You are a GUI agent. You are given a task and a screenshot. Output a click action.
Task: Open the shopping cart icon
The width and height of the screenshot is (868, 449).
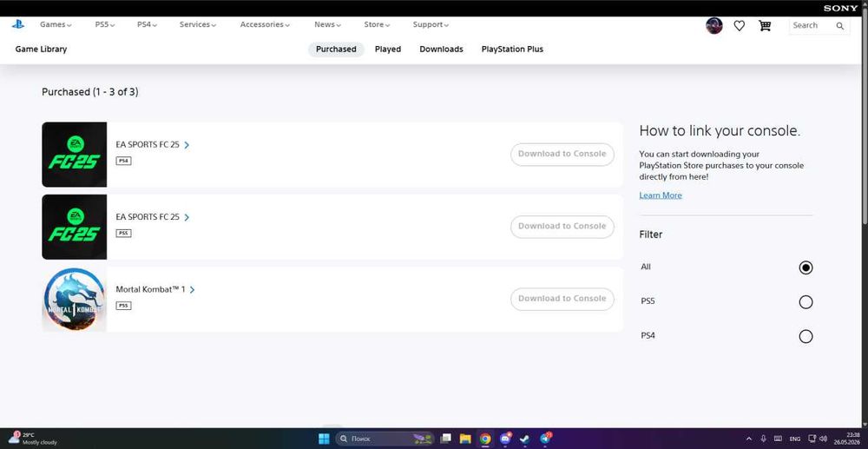point(765,25)
